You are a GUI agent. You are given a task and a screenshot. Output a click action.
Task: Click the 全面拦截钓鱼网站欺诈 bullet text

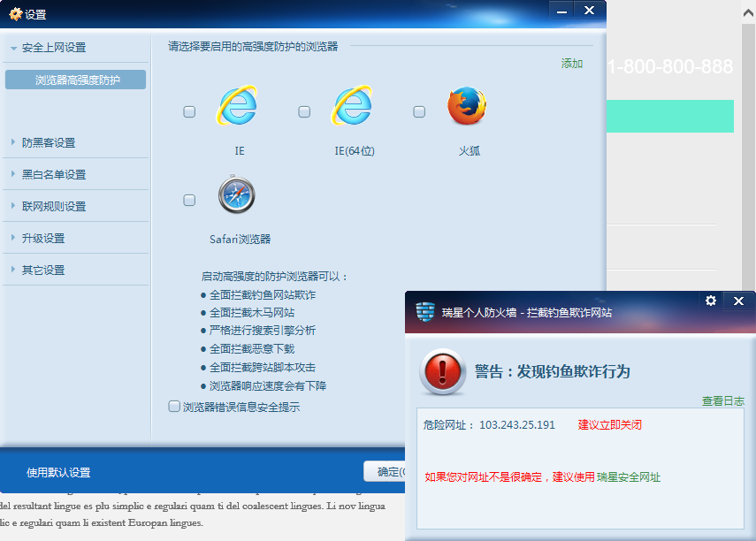263,295
